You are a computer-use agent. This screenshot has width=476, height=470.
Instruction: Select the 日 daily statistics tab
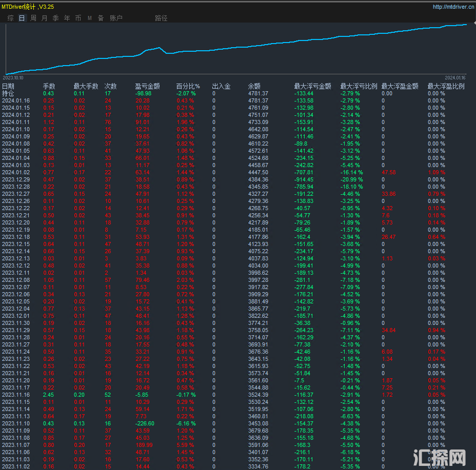point(22,18)
